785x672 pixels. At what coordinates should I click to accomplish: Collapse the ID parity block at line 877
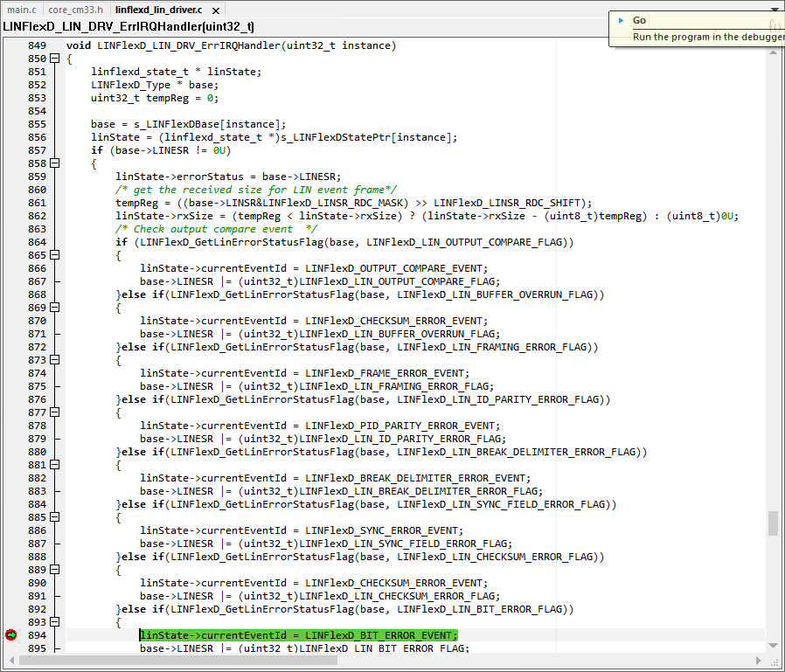click(54, 412)
